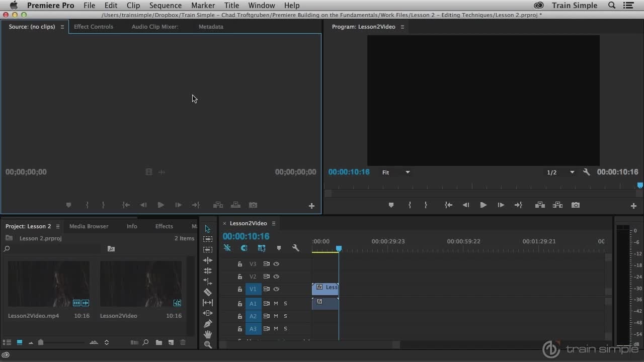This screenshot has height=362, width=644.
Task: Open the Fit zoom level dropdown
Action: click(x=396, y=172)
